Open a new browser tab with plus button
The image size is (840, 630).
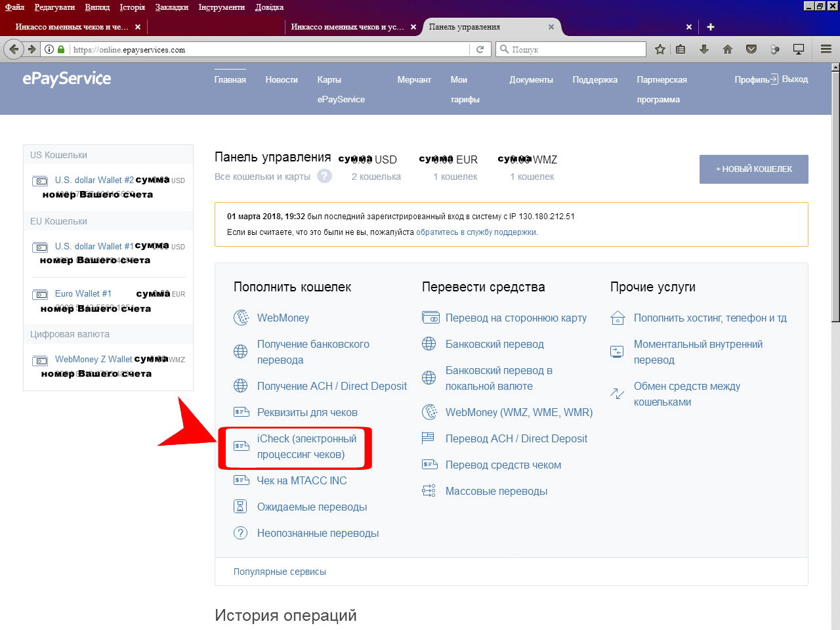pyautogui.click(x=711, y=27)
